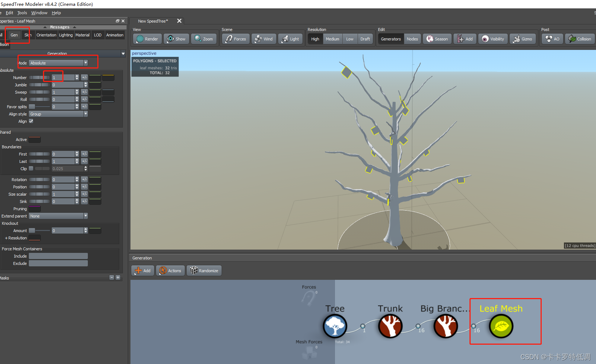Close the properties panel
The width and height of the screenshot is (596, 364).
coord(123,21)
